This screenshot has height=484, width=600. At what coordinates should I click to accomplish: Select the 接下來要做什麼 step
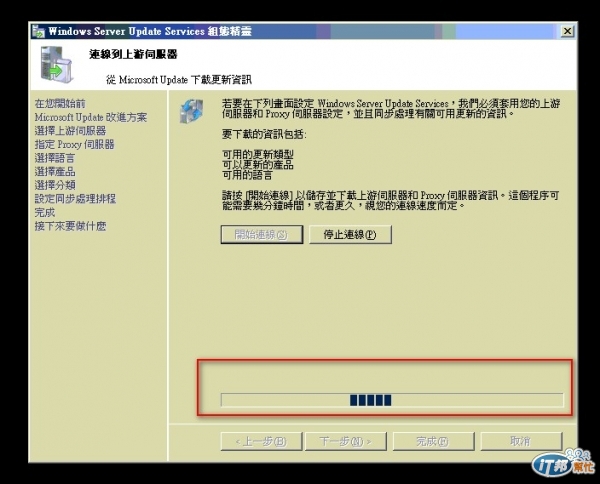click(x=70, y=226)
